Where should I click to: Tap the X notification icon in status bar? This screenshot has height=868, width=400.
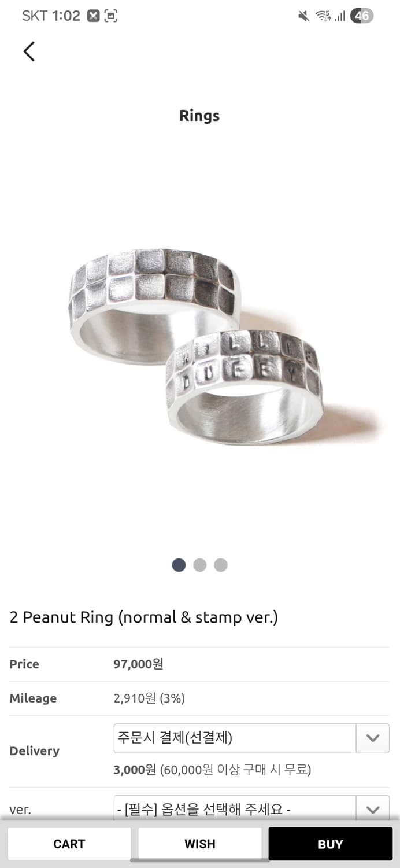click(93, 16)
